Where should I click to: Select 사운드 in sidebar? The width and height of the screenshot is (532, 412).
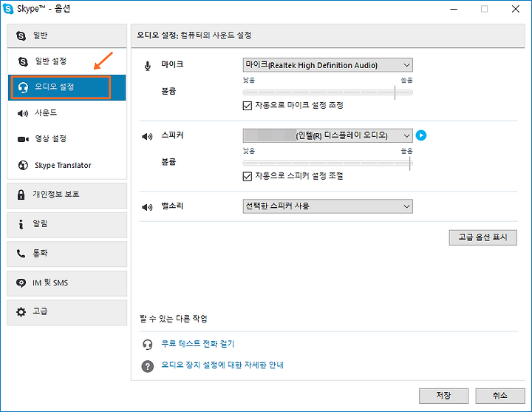tap(66, 113)
